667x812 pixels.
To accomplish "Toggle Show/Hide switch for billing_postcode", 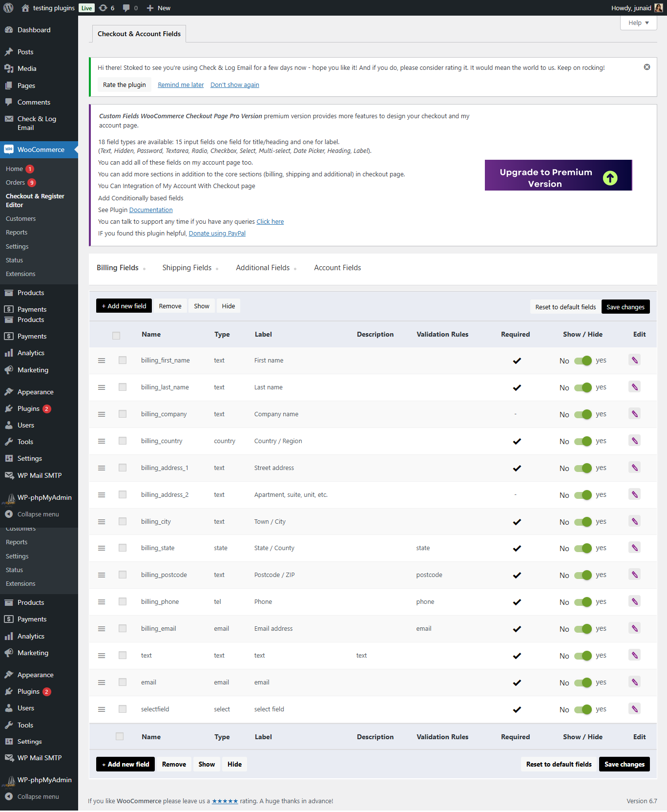I will pos(583,575).
